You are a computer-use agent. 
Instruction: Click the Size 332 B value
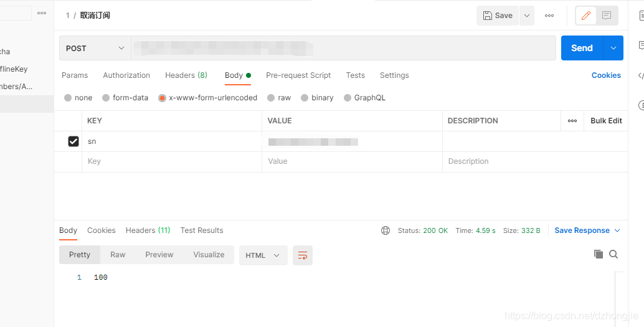(531, 230)
